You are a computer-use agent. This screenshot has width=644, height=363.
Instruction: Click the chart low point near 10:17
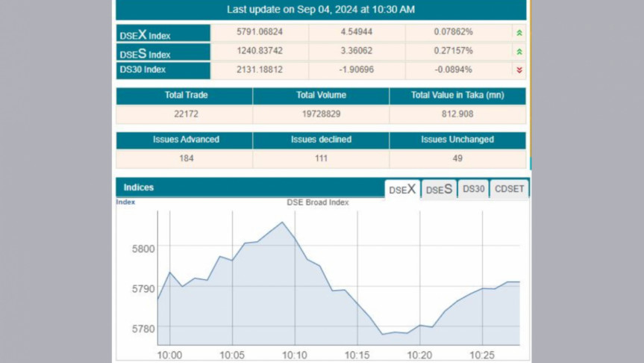tap(382, 334)
